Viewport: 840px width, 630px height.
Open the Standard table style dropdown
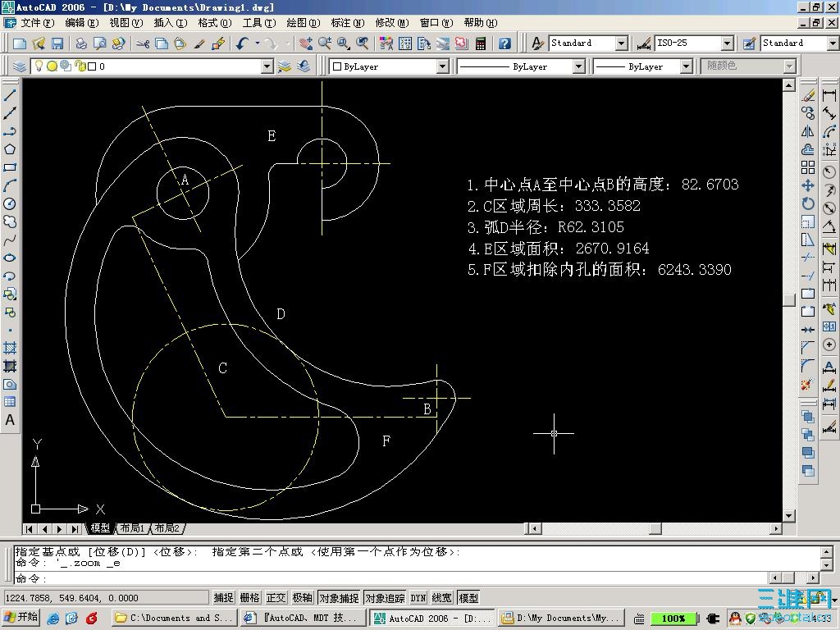(833, 43)
